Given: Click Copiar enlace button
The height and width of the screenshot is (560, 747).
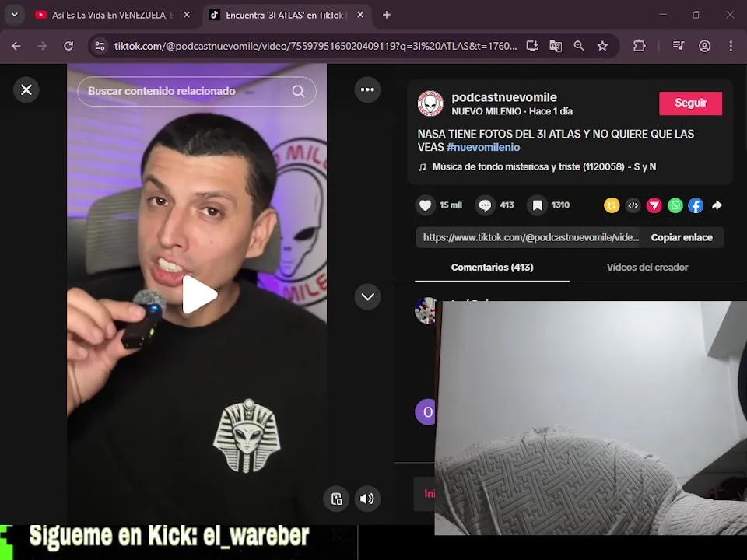Looking at the screenshot, I should point(682,237).
